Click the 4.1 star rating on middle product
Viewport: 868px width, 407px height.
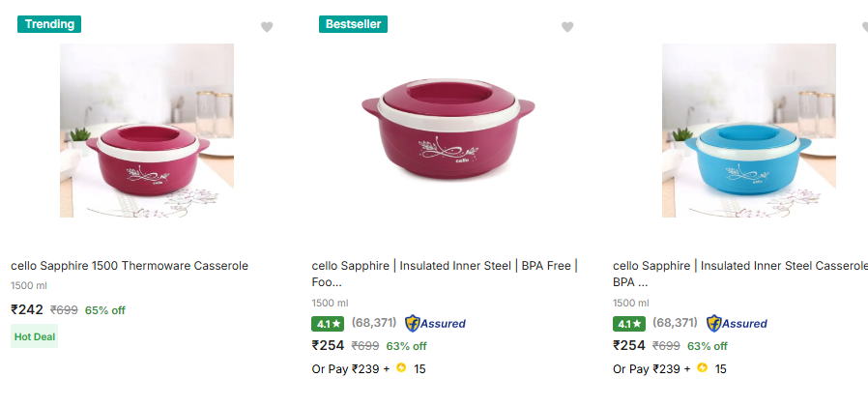[329, 324]
